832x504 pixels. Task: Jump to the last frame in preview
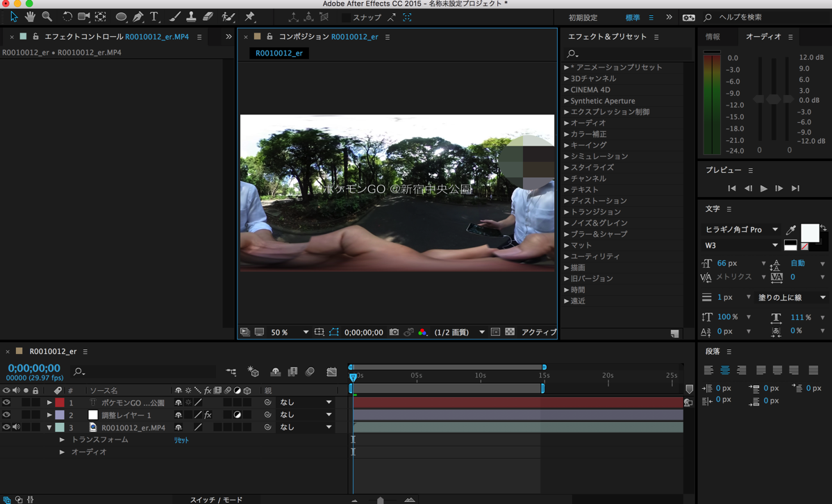coord(795,188)
